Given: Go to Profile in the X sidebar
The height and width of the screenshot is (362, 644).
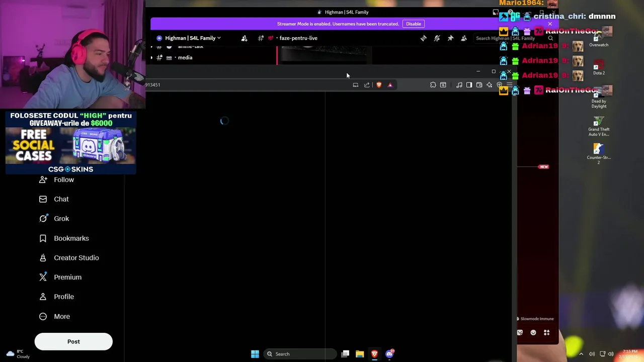Looking at the screenshot, I should [x=56, y=297].
